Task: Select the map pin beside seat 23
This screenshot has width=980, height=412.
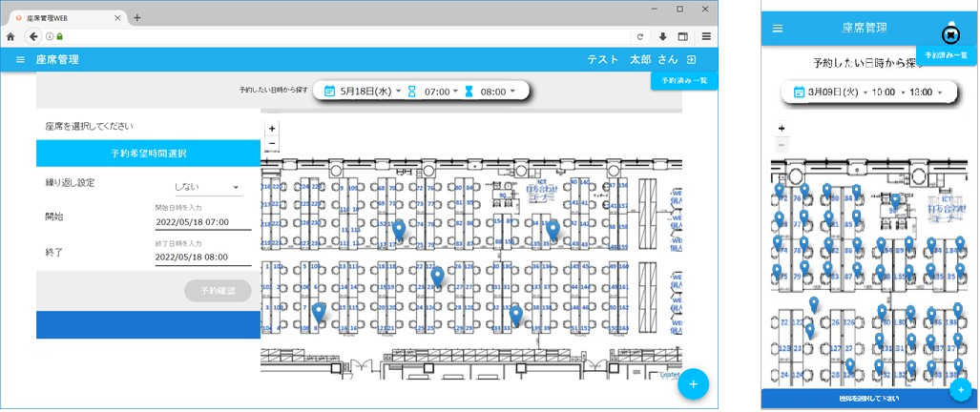Action: [x=437, y=277]
